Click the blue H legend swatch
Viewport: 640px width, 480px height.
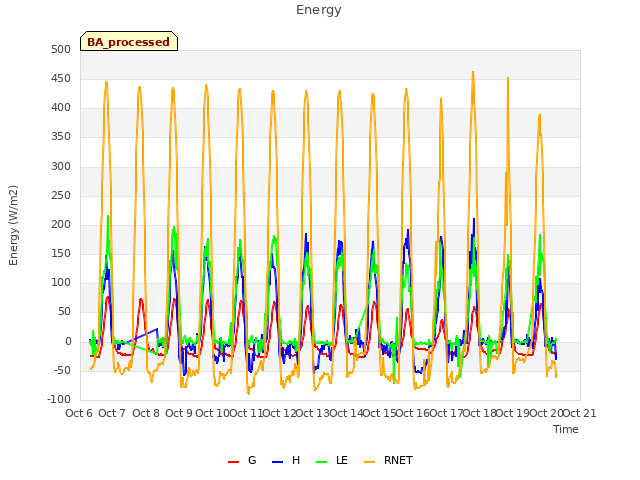[x=277, y=462]
